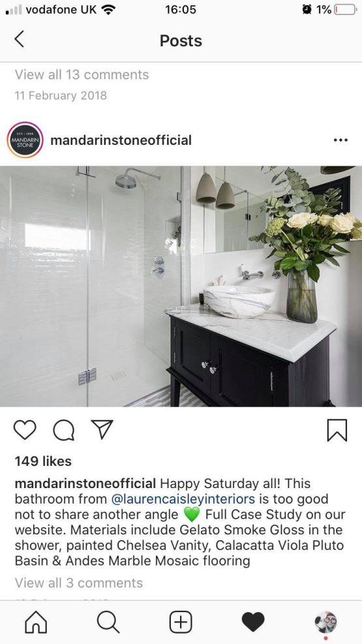View all 13 comments
The width and height of the screenshot is (362, 644).
click(82, 75)
